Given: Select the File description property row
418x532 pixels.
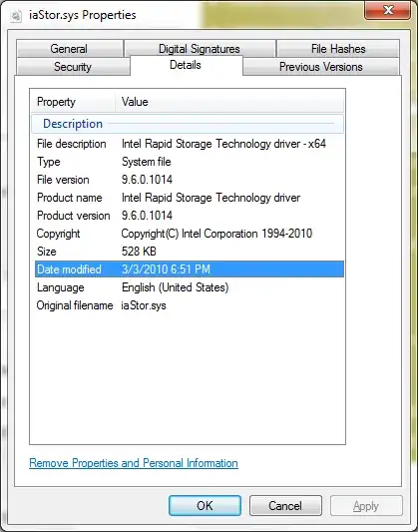Looking at the screenshot, I should coord(190,144).
